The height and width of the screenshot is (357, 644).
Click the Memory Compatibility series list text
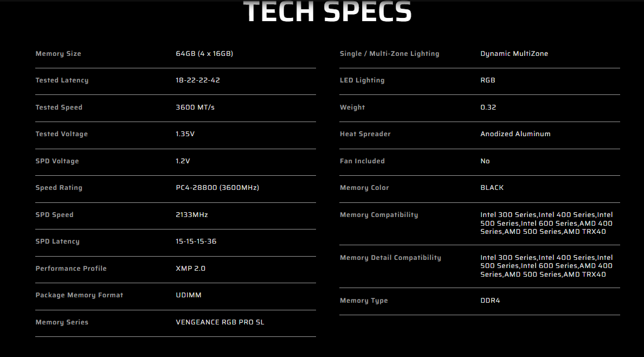tap(546, 224)
